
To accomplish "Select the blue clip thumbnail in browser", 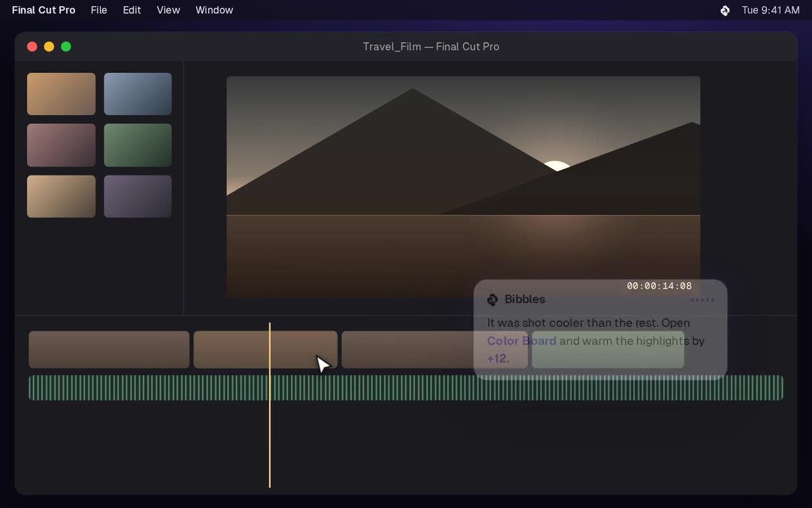I will click(x=138, y=94).
